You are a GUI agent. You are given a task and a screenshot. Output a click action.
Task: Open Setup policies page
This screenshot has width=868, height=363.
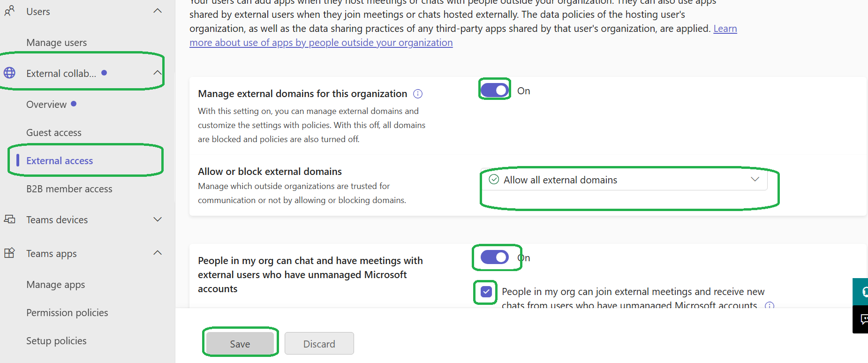[56, 341]
